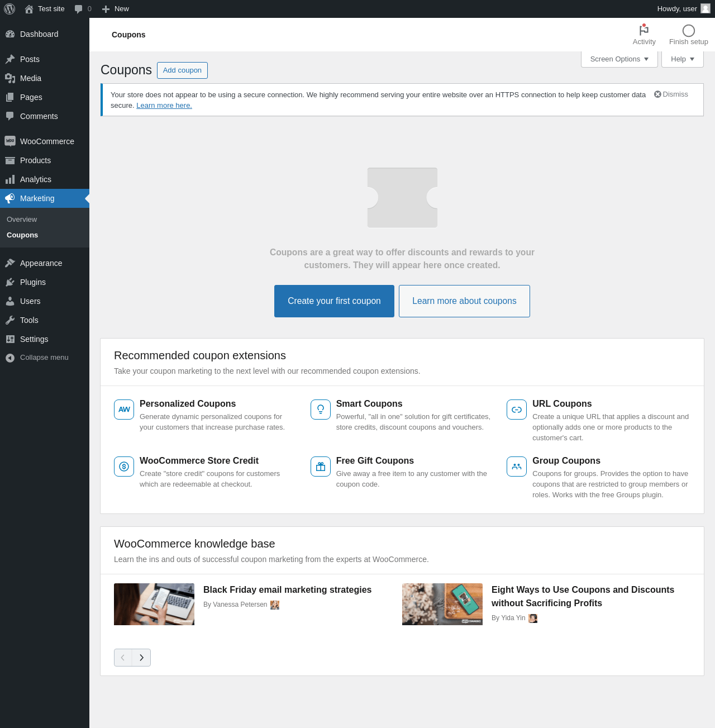The image size is (715, 728).
Task: Open Eight Ways to Use Coupons article
Action: click(x=583, y=597)
